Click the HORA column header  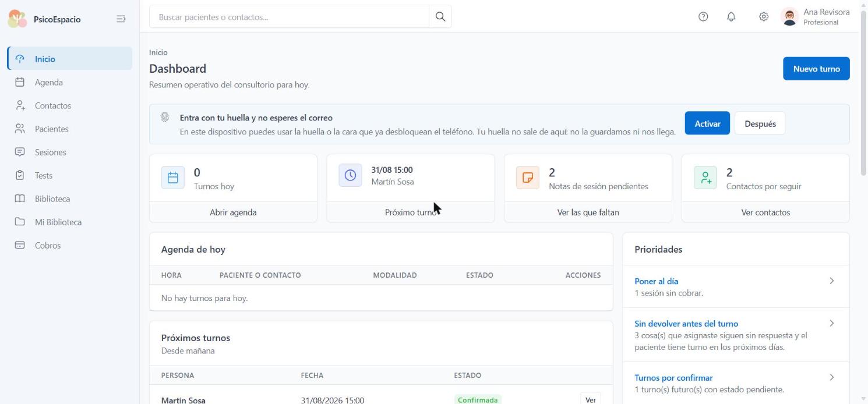(171, 275)
